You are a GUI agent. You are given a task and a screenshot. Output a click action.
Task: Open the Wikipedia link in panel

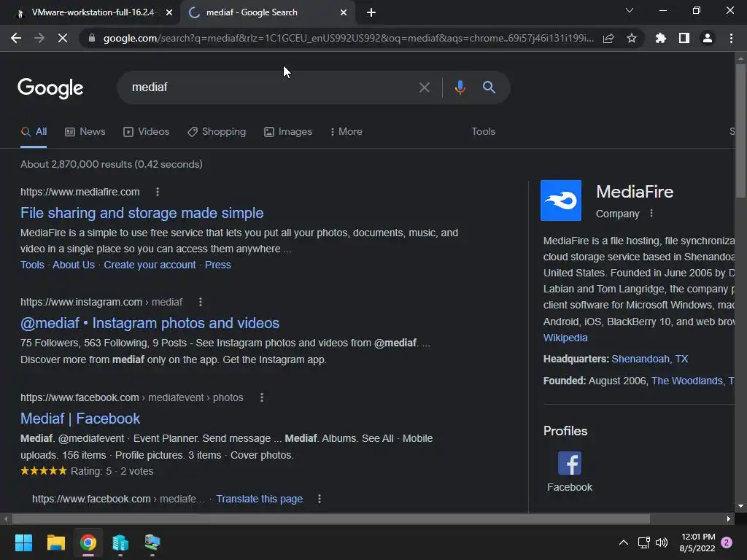coord(565,338)
